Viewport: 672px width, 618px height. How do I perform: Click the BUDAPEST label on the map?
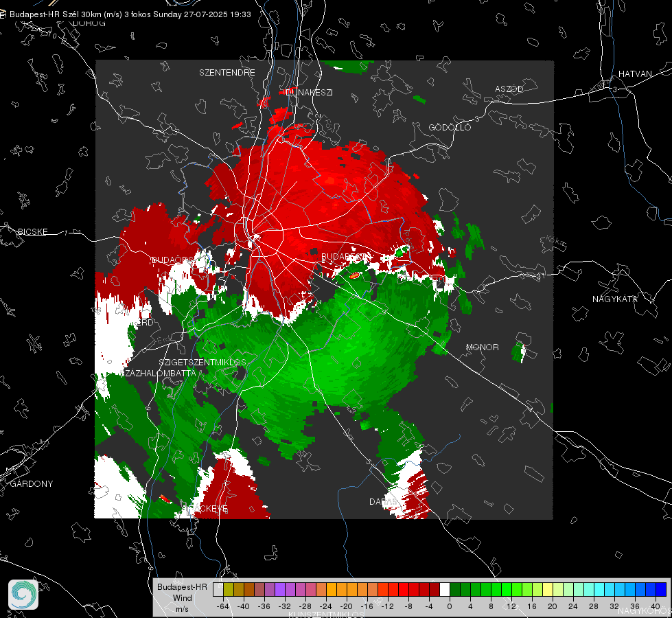click(345, 256)
